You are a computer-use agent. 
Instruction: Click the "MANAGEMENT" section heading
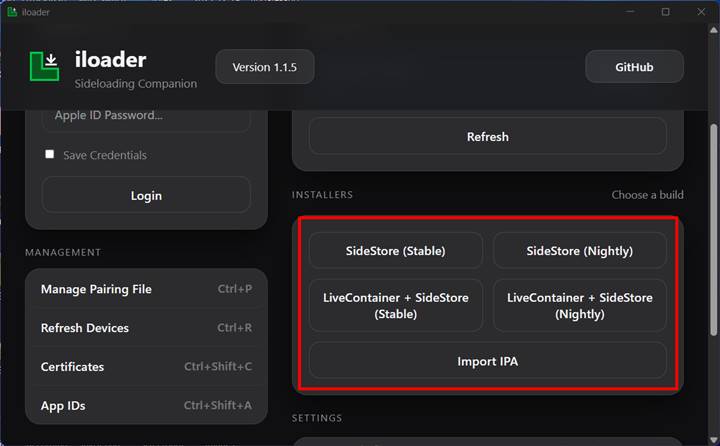63,252
